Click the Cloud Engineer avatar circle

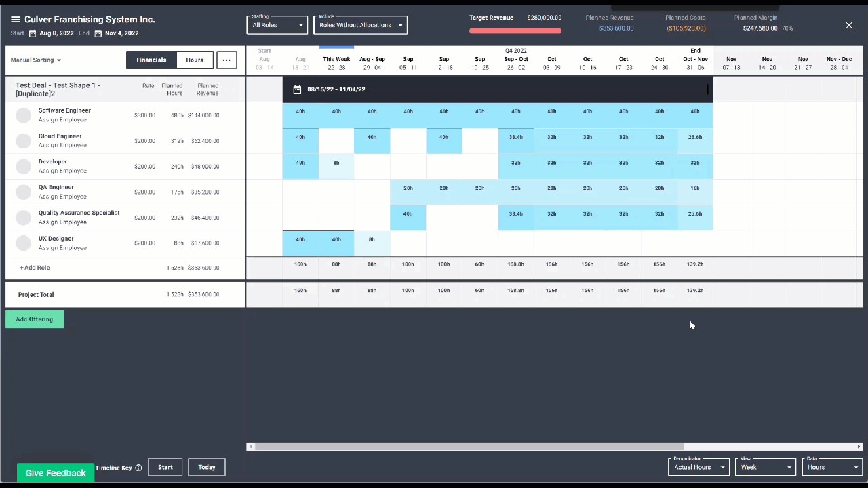pos(24,141)
